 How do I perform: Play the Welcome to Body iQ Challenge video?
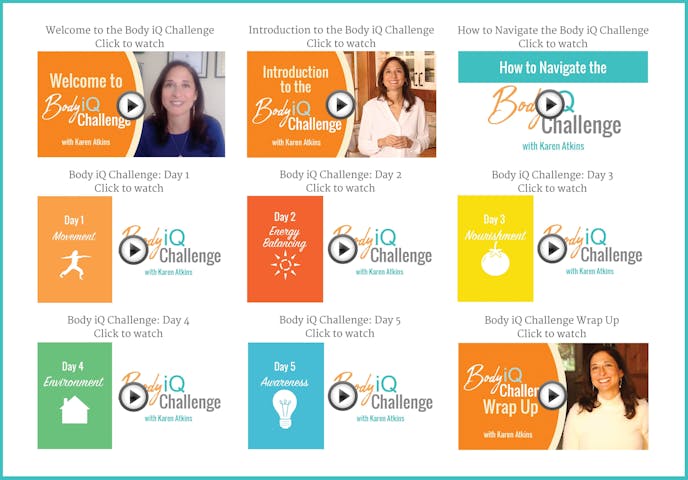click(x=131, y=105)
